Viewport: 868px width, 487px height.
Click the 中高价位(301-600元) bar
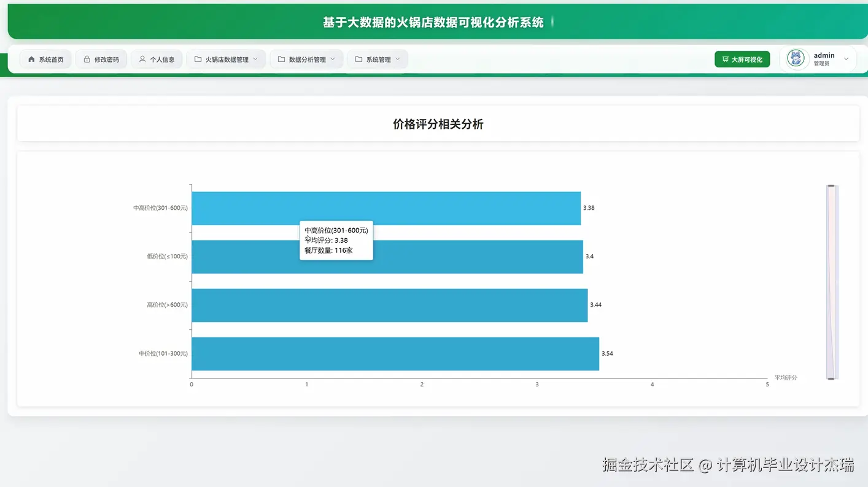[x=386, y=208]
